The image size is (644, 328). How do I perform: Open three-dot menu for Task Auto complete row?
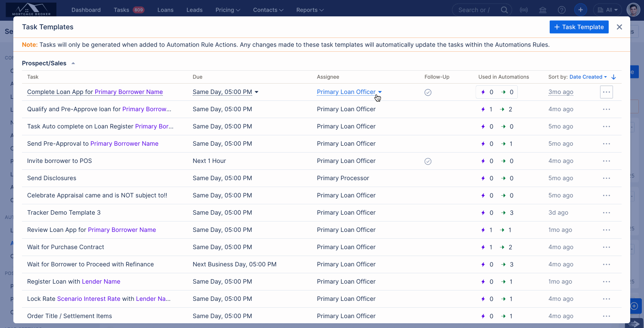coord(607,126)
